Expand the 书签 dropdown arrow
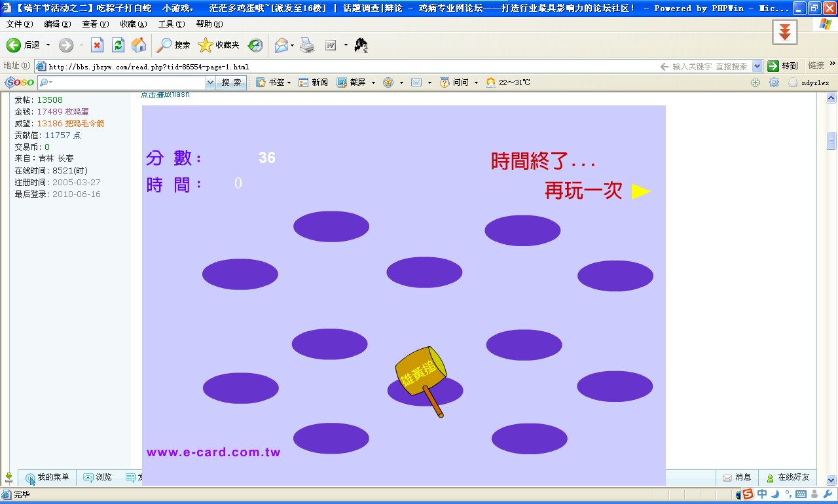 289,82
